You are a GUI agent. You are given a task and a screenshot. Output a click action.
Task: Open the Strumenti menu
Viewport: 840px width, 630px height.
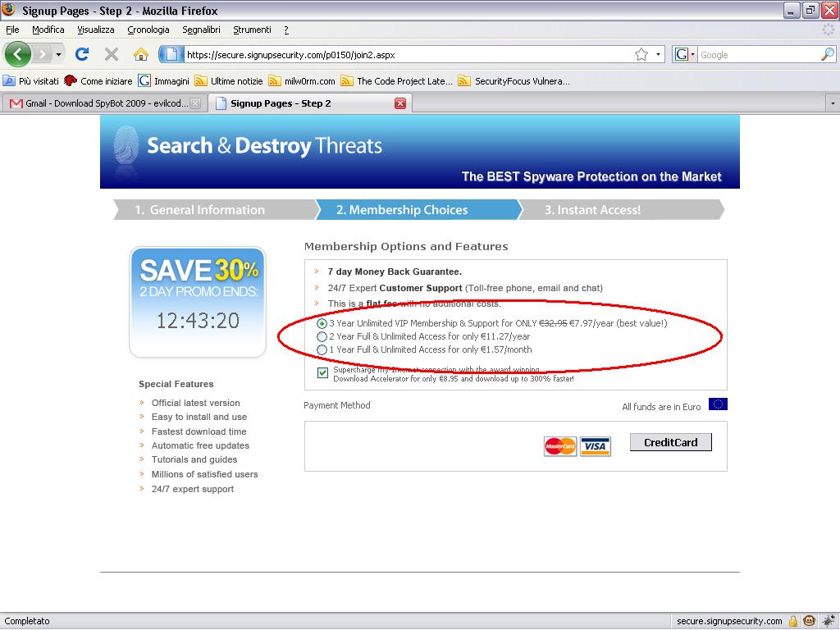click(253, 30)
